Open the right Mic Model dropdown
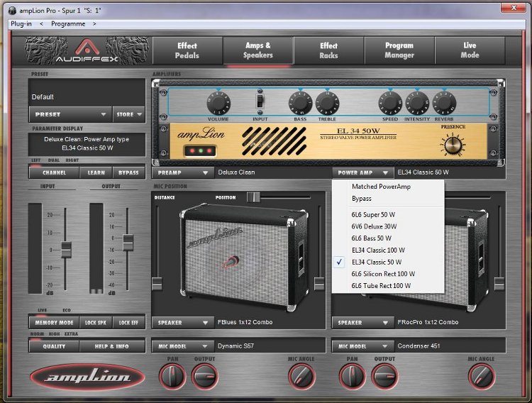This screenshot has height=403, width=532. [362, 346]
